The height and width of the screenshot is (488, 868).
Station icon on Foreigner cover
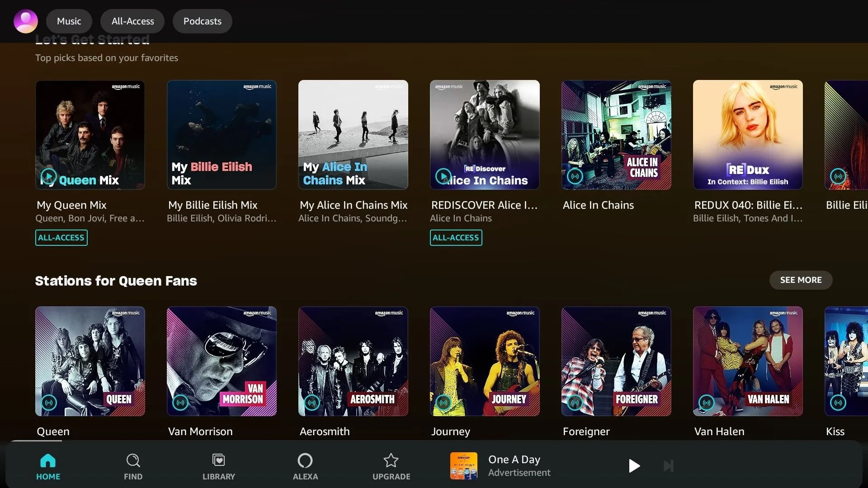point(575,402)
